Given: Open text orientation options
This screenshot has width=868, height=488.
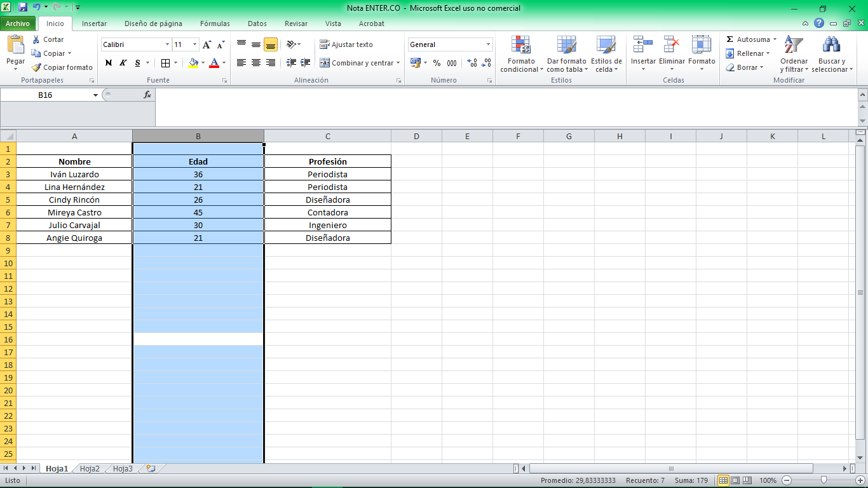Looking at the screenshot, I should 292,44.
